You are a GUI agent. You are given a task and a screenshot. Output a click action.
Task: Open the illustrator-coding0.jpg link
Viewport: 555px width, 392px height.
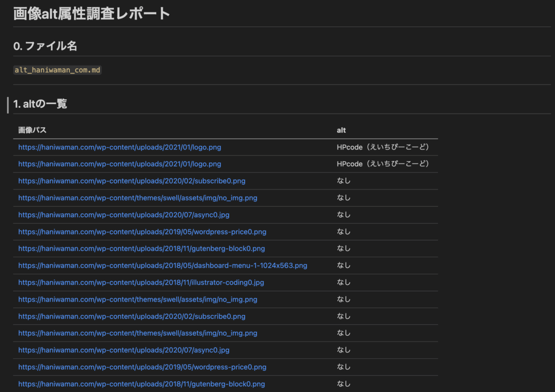click(141, 283)
